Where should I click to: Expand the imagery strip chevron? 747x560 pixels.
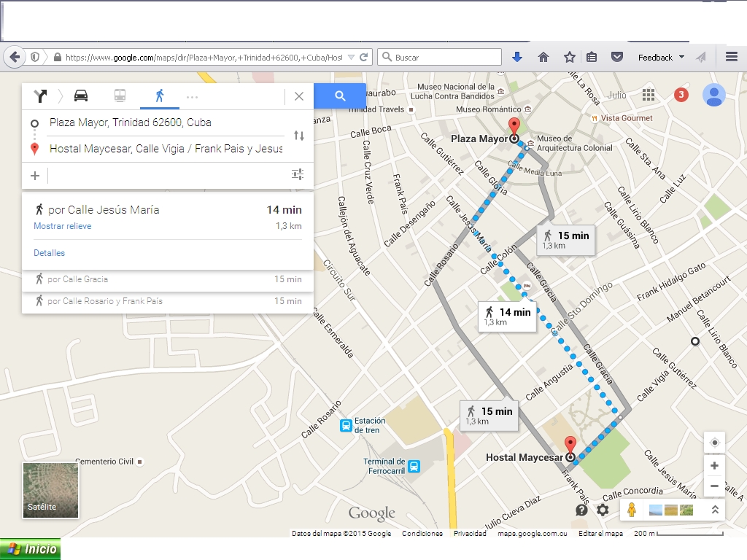715,510
